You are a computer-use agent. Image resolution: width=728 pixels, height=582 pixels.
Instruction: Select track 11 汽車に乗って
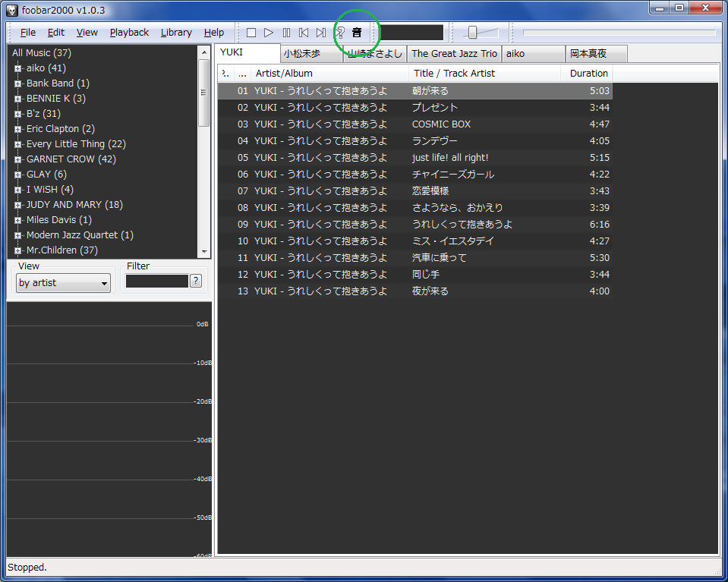pyautogui.click(x=415, y=258)
